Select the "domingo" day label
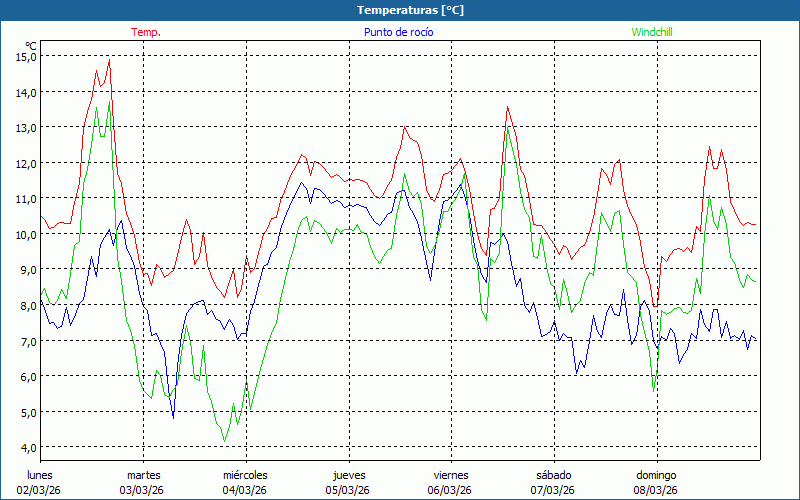Viewport: 800px width, 500px height. (656, 475)
